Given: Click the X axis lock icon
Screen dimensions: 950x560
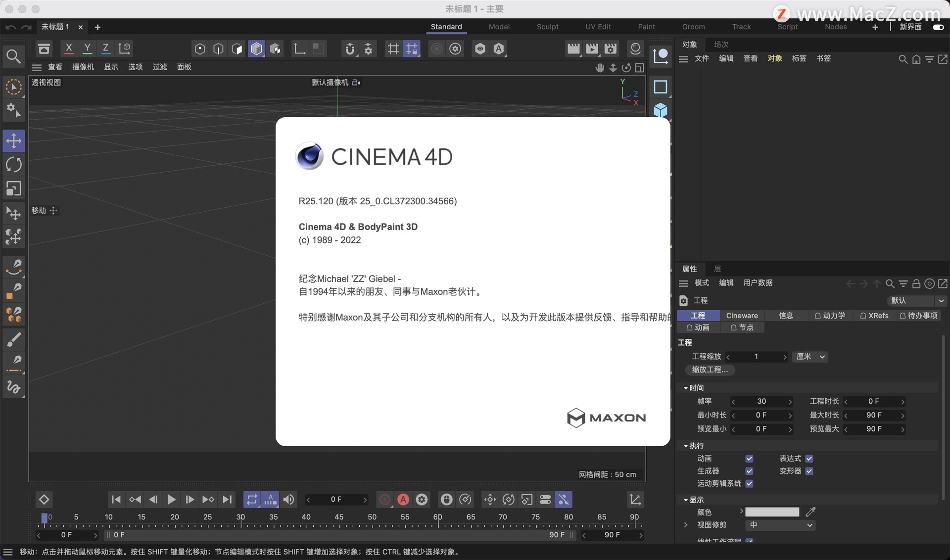Looking at the screenshot, I should pos(69,48).
